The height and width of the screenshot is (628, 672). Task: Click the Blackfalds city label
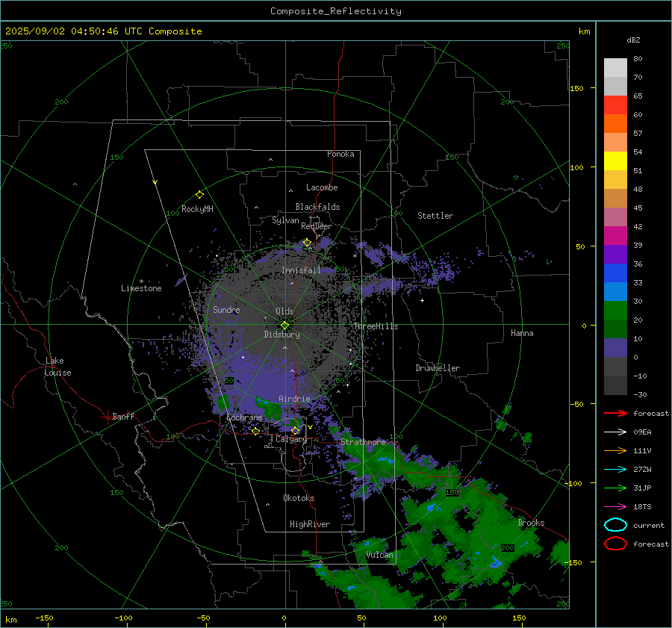pos(317,207)
